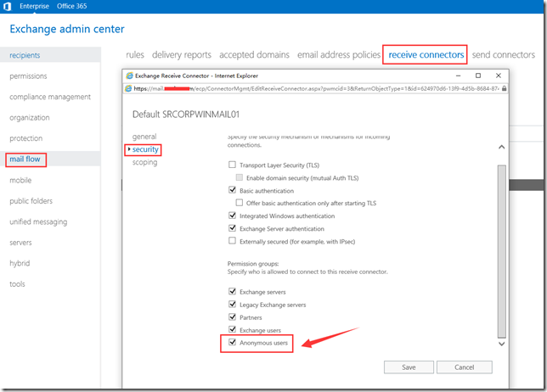547x392 pixels.
Task: Select the security section
Action: (x=145, y=149)
